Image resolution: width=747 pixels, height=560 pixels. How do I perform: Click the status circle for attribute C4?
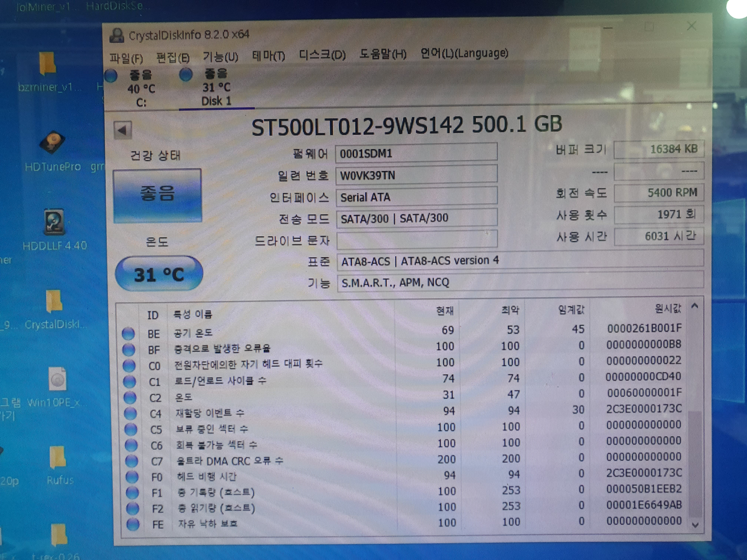tap(130, 413)
